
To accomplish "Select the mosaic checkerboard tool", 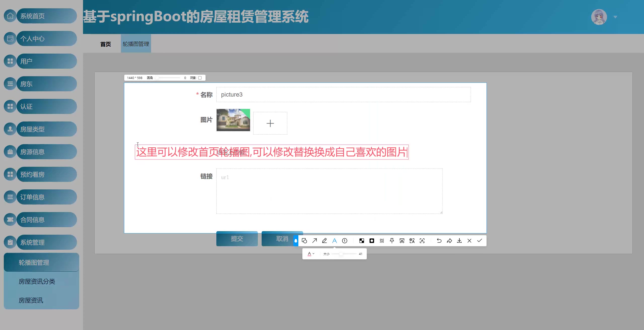I will (362, 241).
